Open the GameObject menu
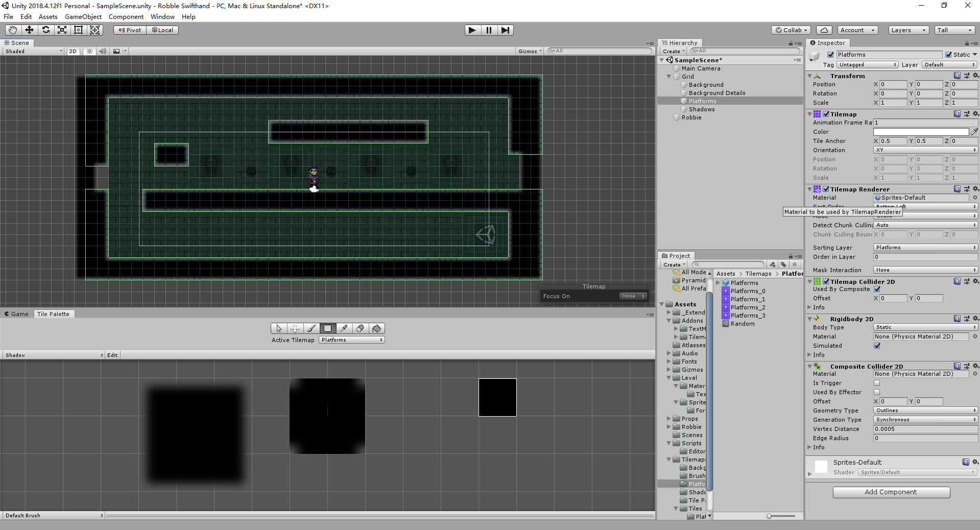 (83, 16)
